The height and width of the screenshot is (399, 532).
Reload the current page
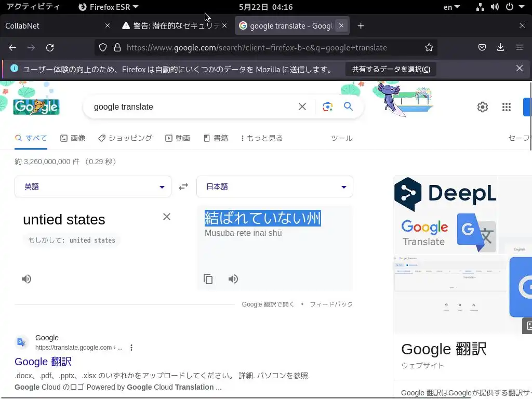[x=50, y=47]
